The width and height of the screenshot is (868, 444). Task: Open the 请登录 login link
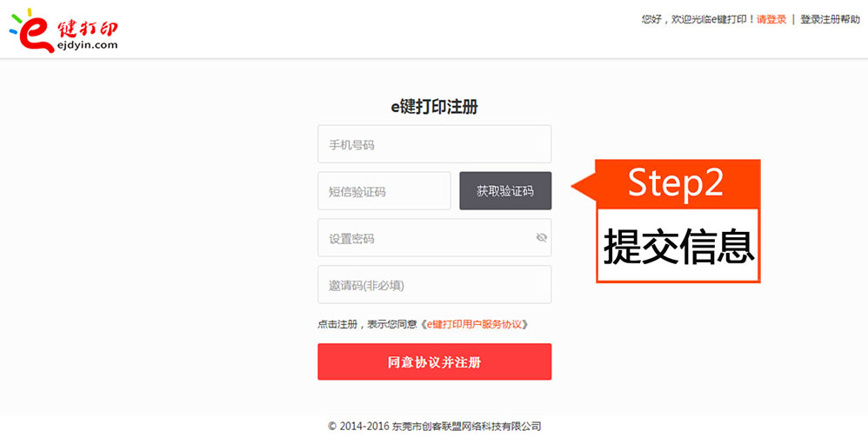pyautogui.click(x=771, y=19)
